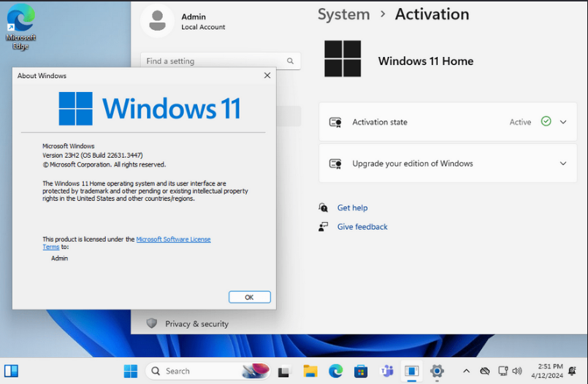Click OK in About Windows dialog
This screenshot has height=384, width=588.
point(249,297)
